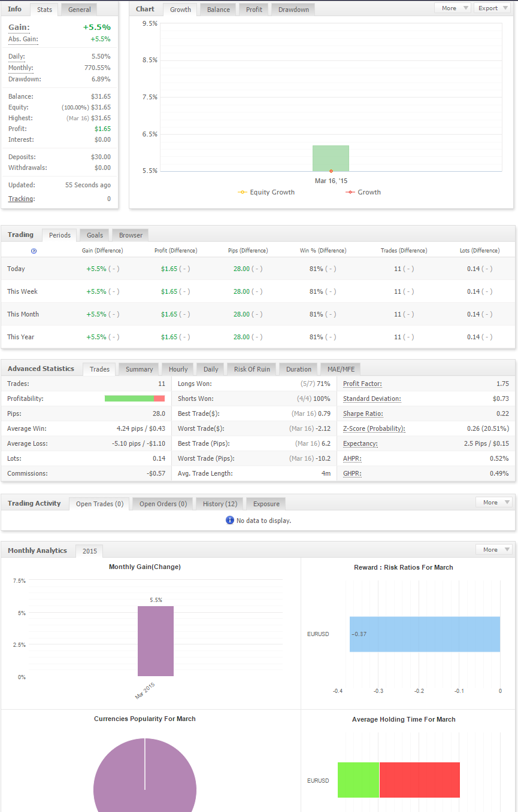The image size is (518, 812).
Task: Toggle Equity Growth legend marker
Action: point(243,192)
